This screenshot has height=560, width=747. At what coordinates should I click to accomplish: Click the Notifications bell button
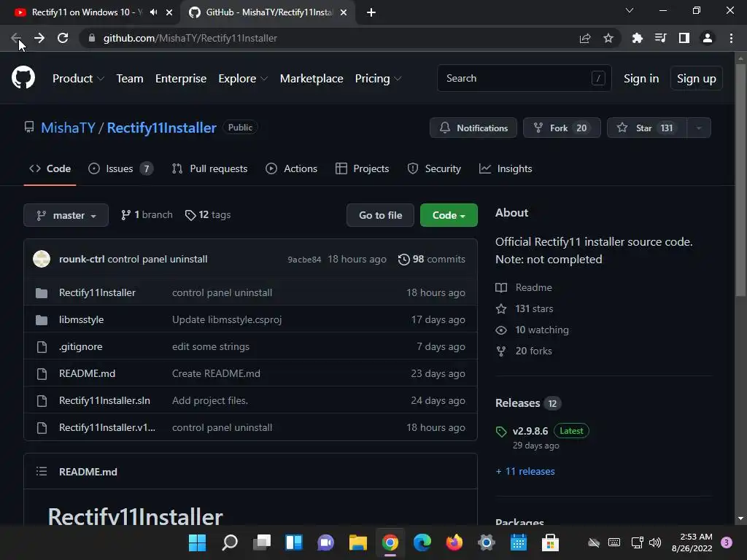pyautogui.click(x=473, y=128)
